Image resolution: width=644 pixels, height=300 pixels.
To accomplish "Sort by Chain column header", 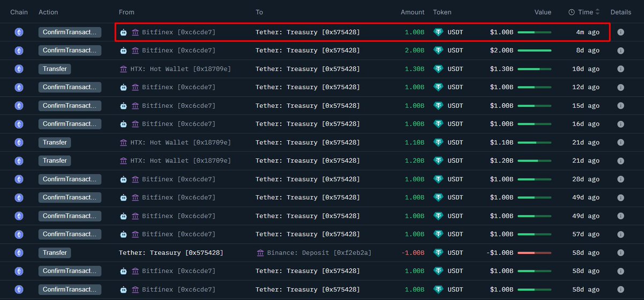I will [x=19, y=12].
